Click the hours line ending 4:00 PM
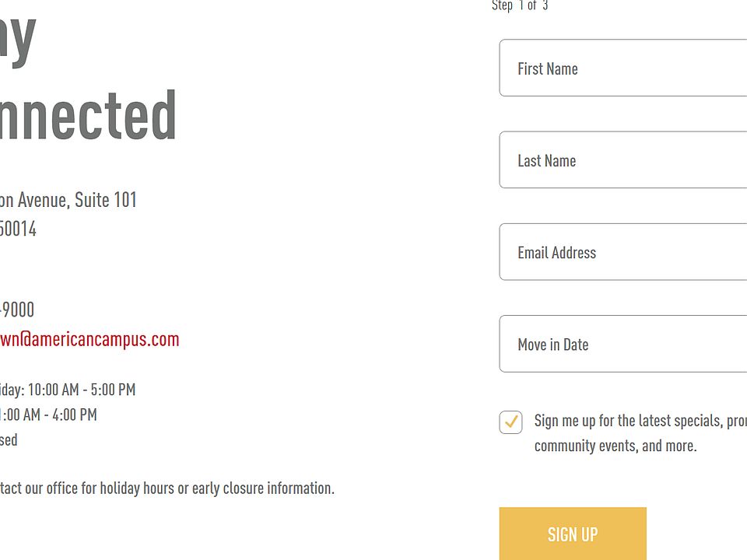 [48, 415]
